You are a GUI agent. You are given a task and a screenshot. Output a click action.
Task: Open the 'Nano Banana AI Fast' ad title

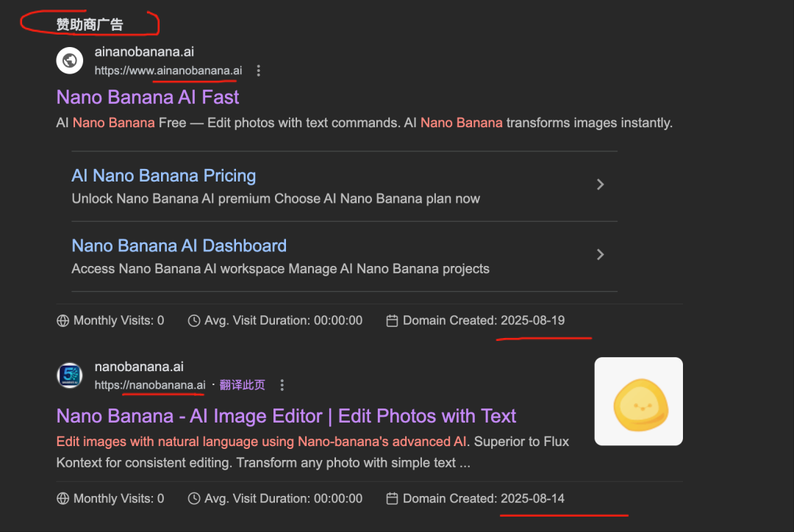(x=148, y=97)
